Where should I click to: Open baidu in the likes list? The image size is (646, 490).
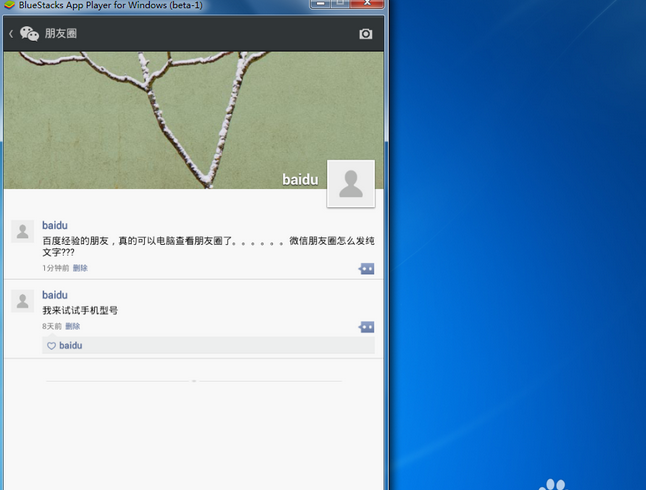(70, 345)
